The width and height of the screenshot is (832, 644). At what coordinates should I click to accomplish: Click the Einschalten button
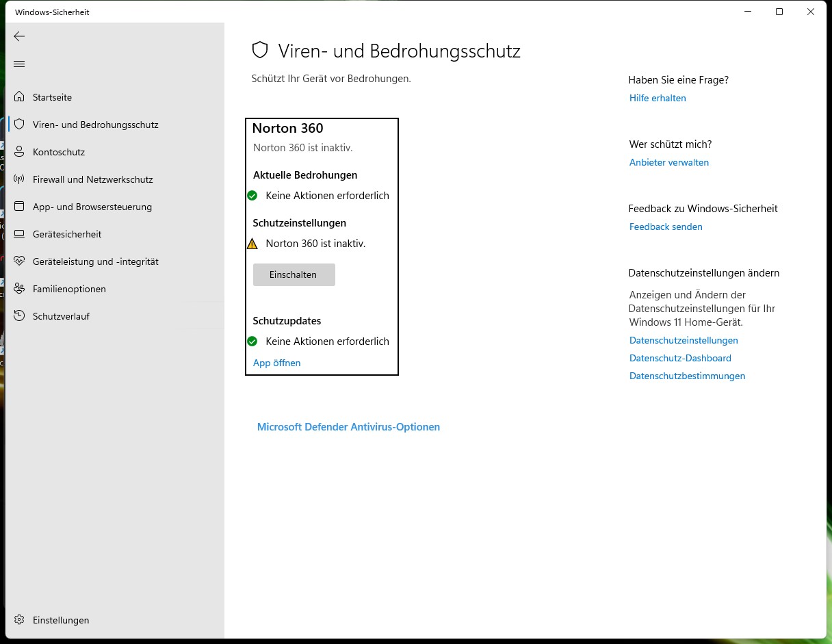294,274
